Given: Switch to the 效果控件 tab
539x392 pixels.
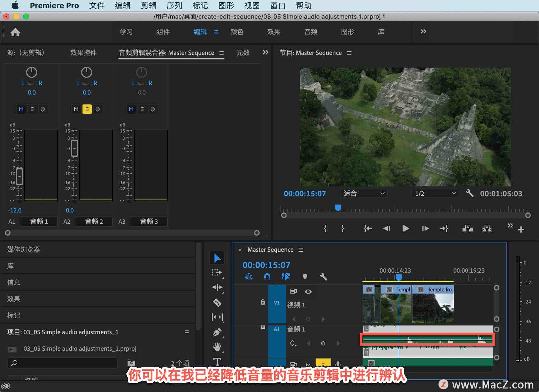Looking at the screenshot, I should 83,53.
